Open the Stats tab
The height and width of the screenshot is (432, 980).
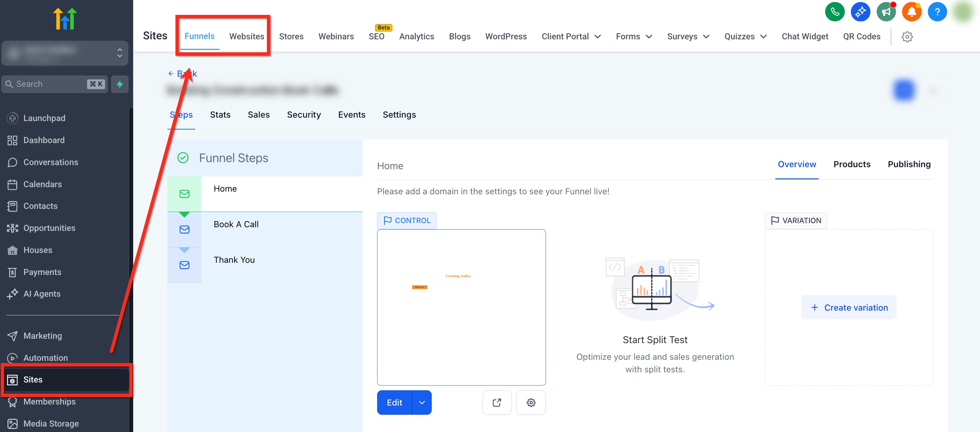point(220,115)
